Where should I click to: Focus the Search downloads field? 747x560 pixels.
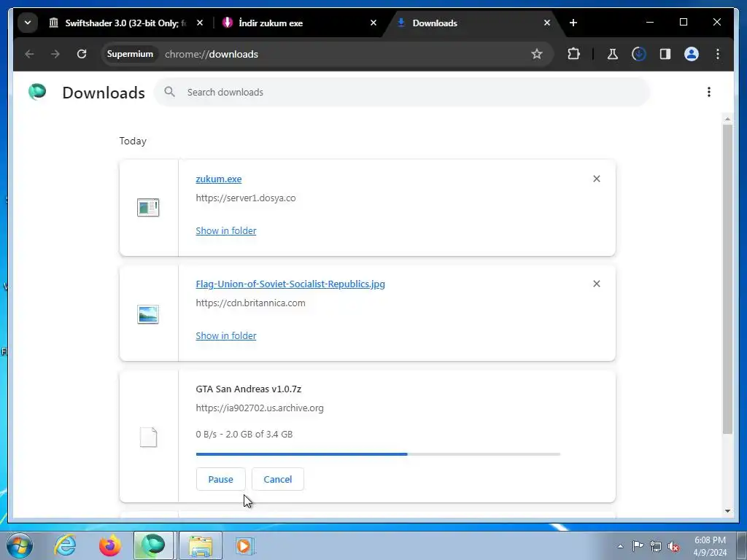click(402, 92)
